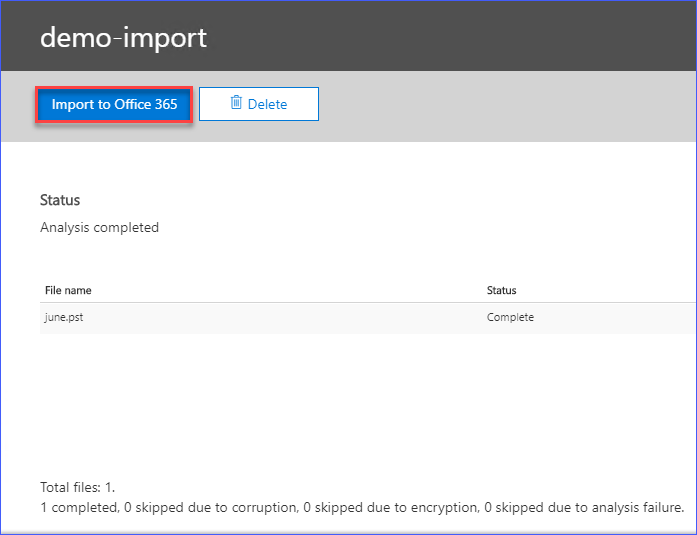Click the Import to Office 365 button
697x535 pixels.
pos(114,104)
